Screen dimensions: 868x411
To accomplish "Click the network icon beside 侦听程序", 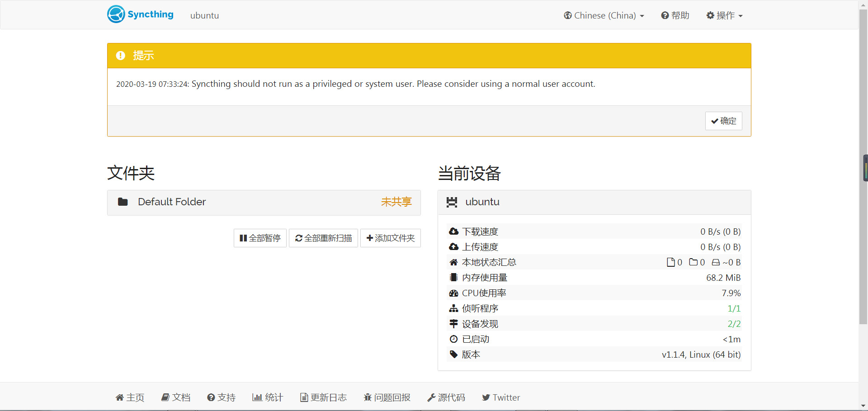I will (x=453, y=308).
